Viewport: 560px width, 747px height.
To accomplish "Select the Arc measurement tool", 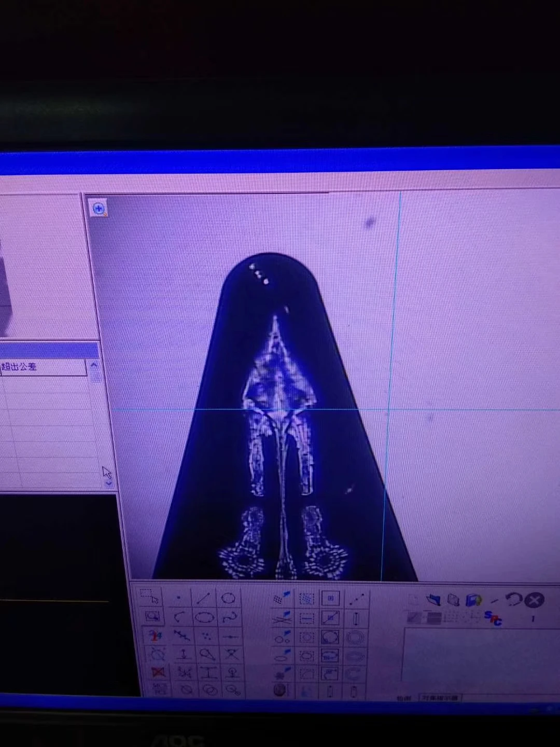I will (179, 617).
